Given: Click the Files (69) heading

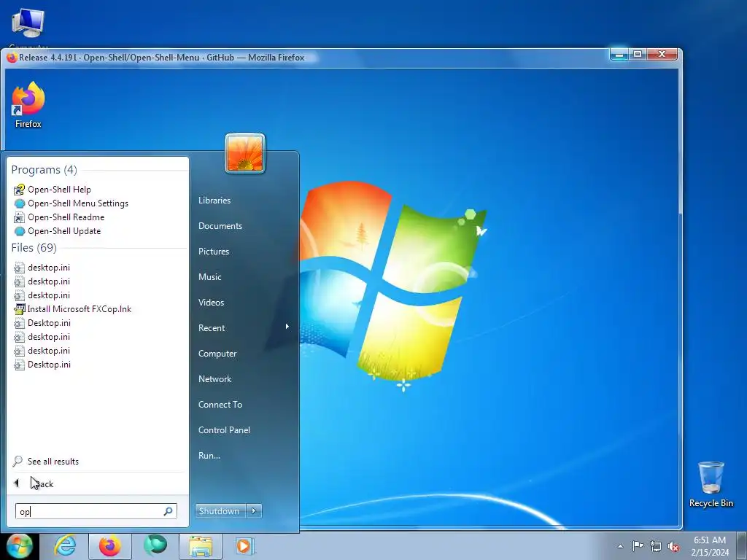Looking at the screenshot, I should pos(34,248).
